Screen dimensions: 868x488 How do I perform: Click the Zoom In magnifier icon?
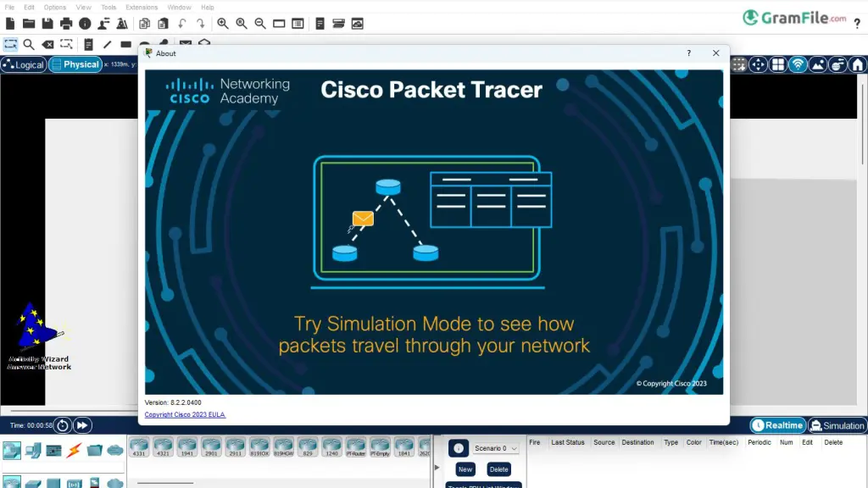click(223, 24)
